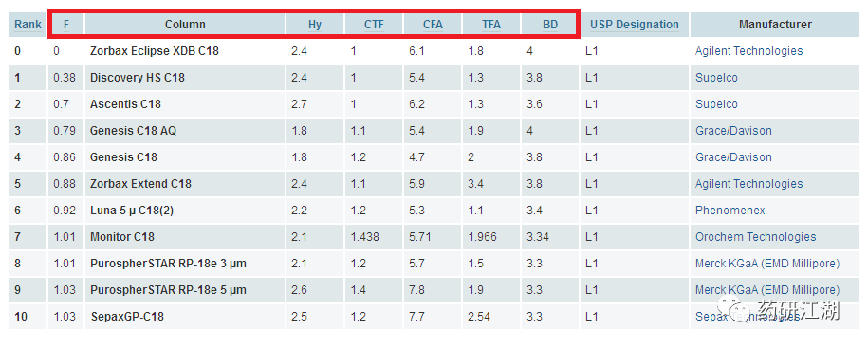Select the Zorbax Eclipse XDB C18 column name
Viewport: 868px width, 348px height.
155,51
